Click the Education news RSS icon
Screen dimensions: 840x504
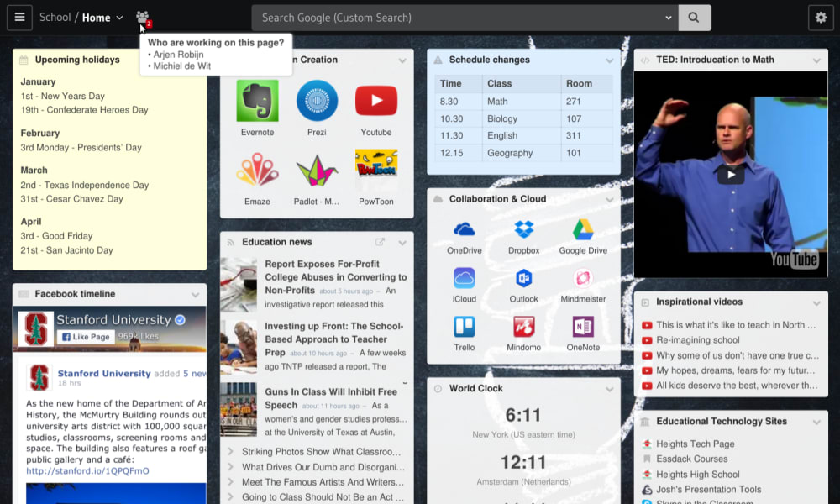(x=231, y=242)
